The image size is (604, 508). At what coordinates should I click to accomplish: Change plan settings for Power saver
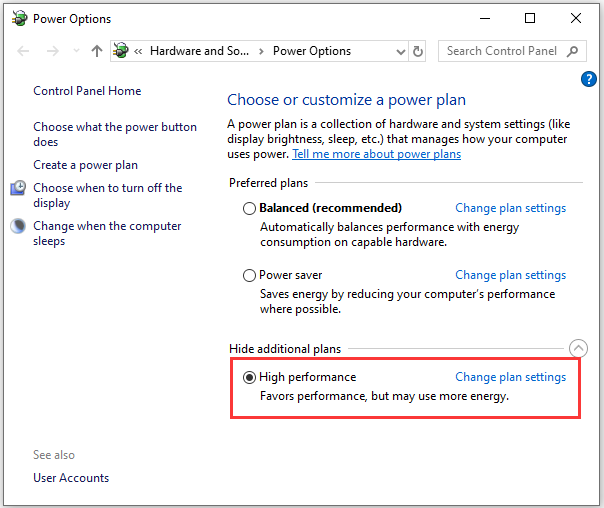(x=510, y=275)
